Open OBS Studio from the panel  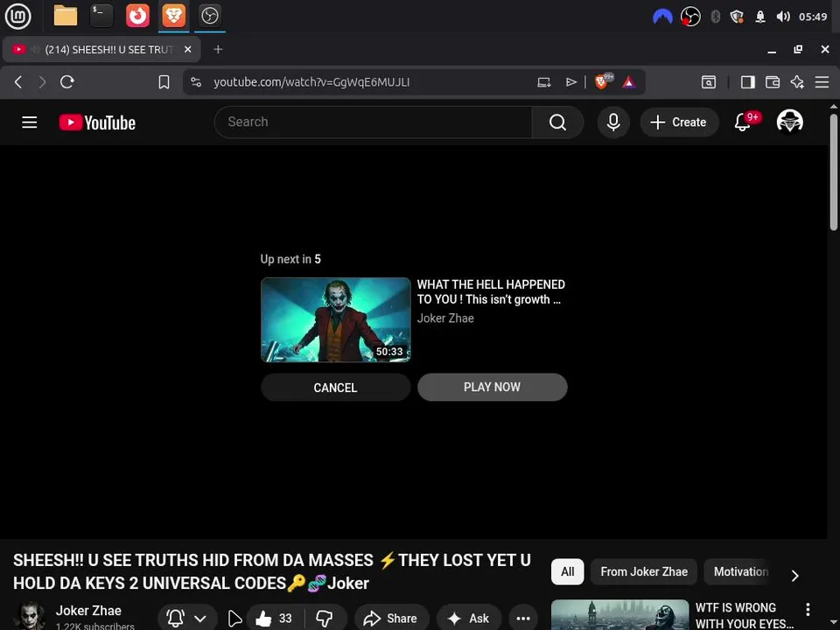coord(209,16)
